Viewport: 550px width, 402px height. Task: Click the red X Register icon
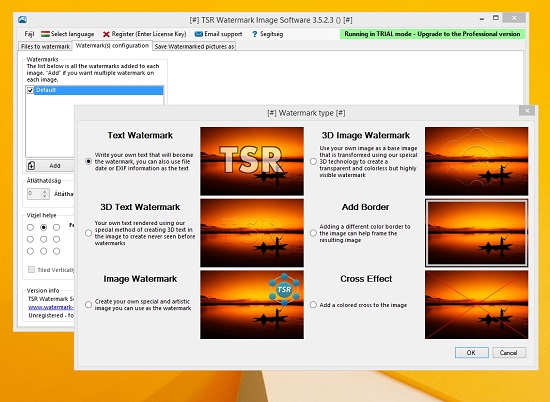tap(106, 34)
